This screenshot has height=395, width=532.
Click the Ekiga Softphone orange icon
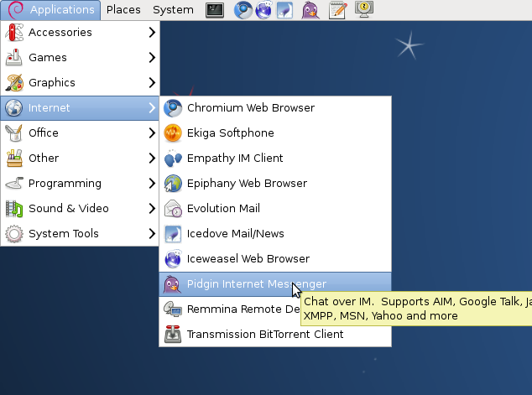(x=173, y=133)
